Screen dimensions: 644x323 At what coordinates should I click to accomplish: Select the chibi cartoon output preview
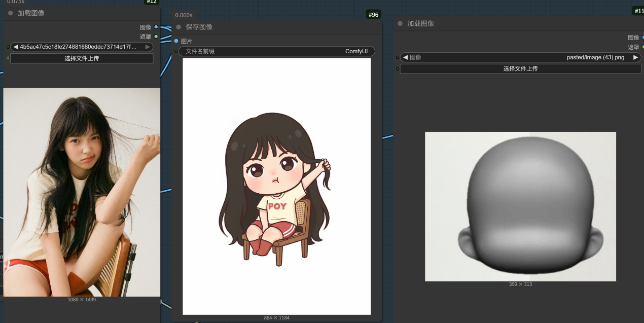[x=276, y=186]
